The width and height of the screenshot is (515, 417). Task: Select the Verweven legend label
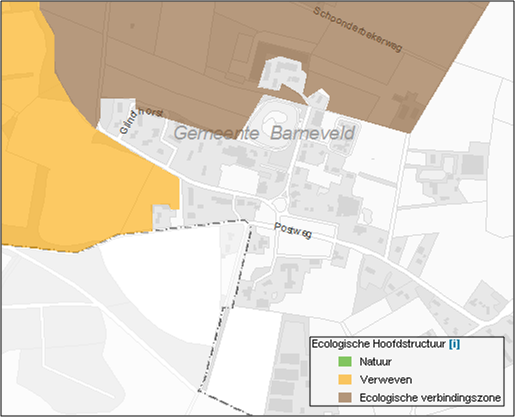coord(386,380)
